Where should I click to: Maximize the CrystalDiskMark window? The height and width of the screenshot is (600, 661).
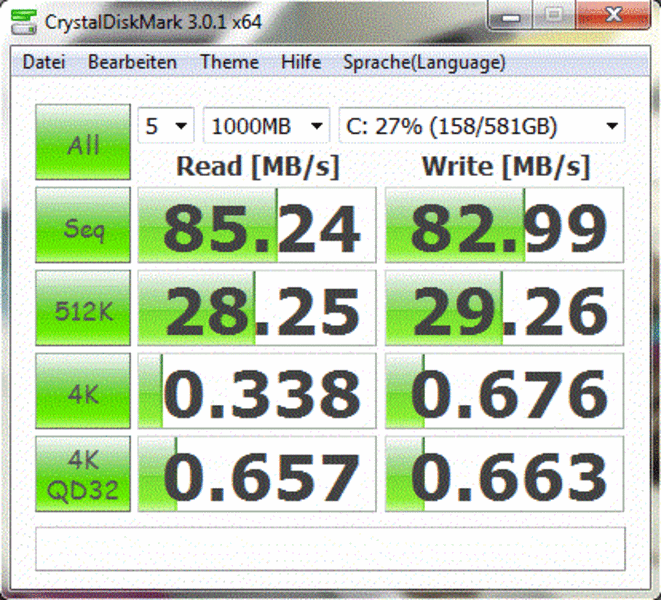pos(554,15)
